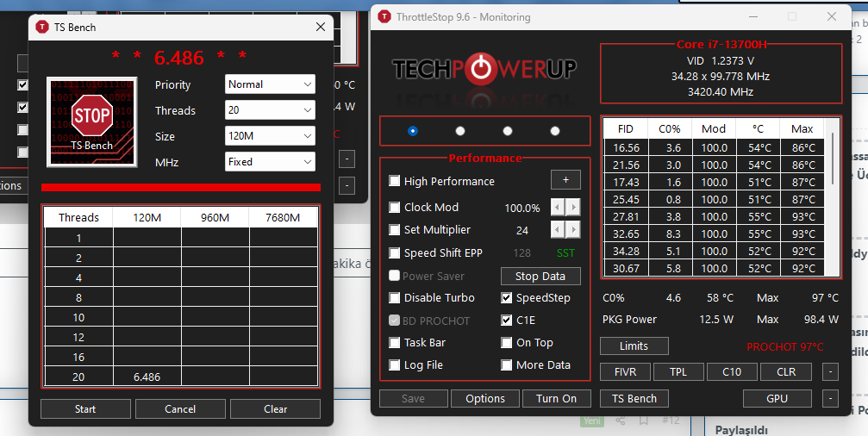
Task: Click the 6.486 result cell for 20 threads
Action: coord(147,377)
